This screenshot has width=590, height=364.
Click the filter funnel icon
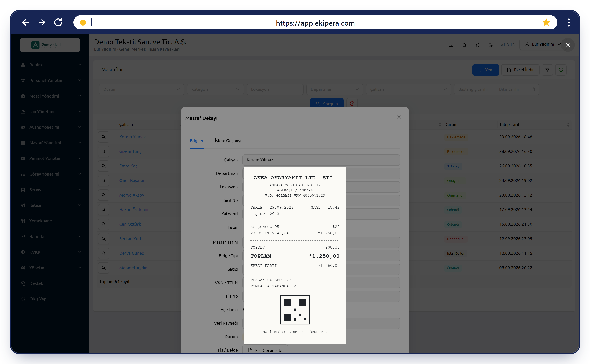(x=547, y=70)
